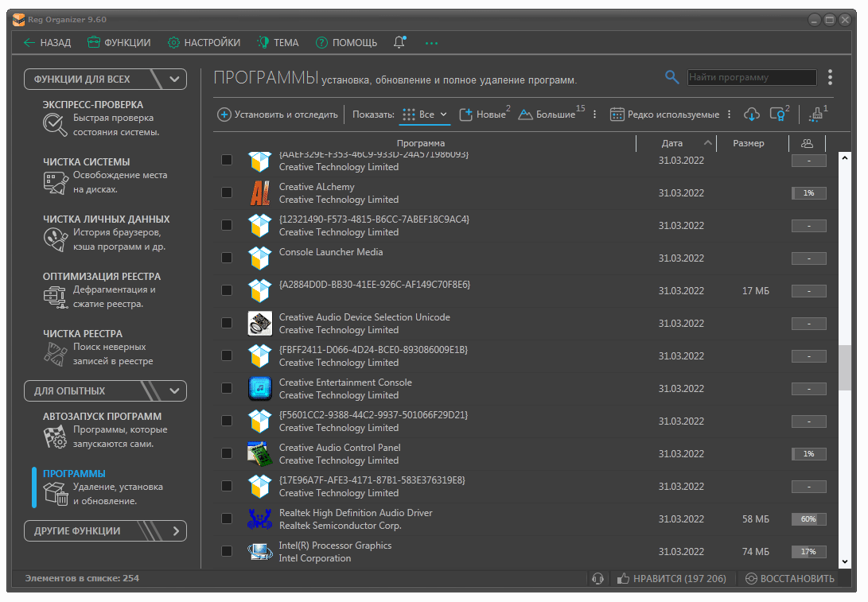
Task: Click the scrollbar up arrow
Action: click(x=845, y=158)
